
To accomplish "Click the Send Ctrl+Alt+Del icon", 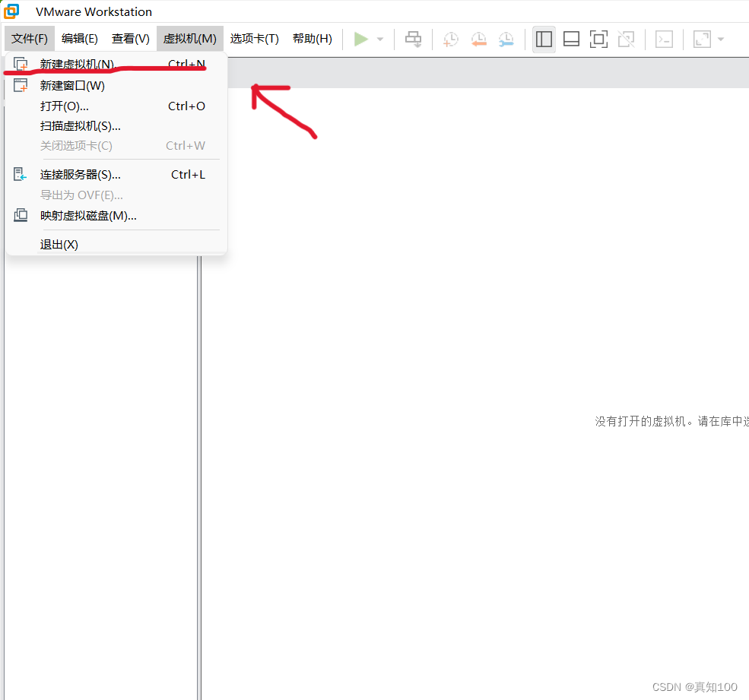I will 413,39.
